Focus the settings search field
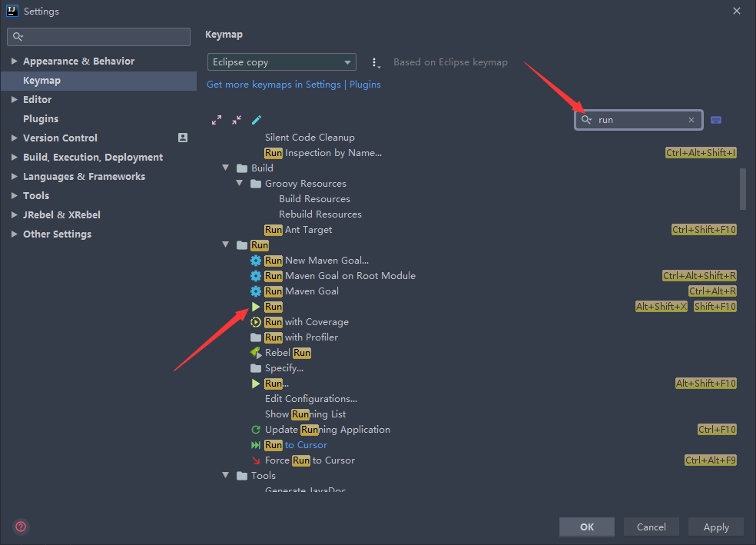 (99, 37)
